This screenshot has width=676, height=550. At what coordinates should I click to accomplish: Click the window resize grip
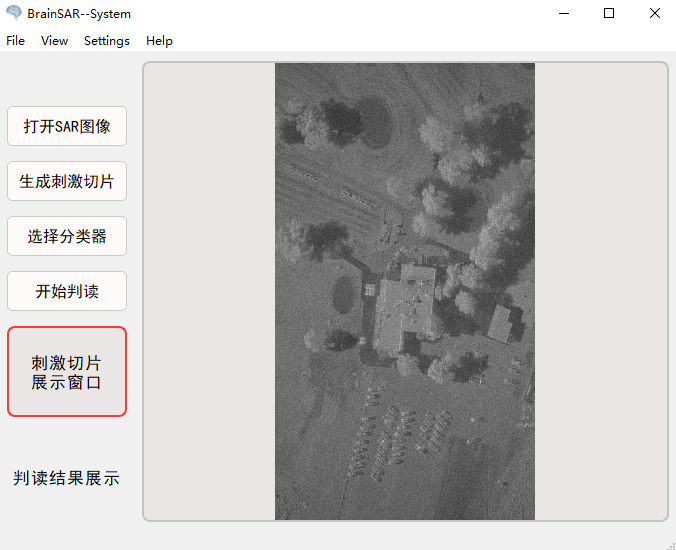tap(671, 546)
